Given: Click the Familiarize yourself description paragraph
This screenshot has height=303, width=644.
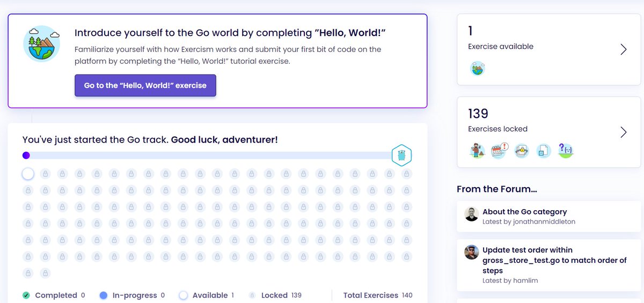Looking at the screenshot, I should 228,55.
